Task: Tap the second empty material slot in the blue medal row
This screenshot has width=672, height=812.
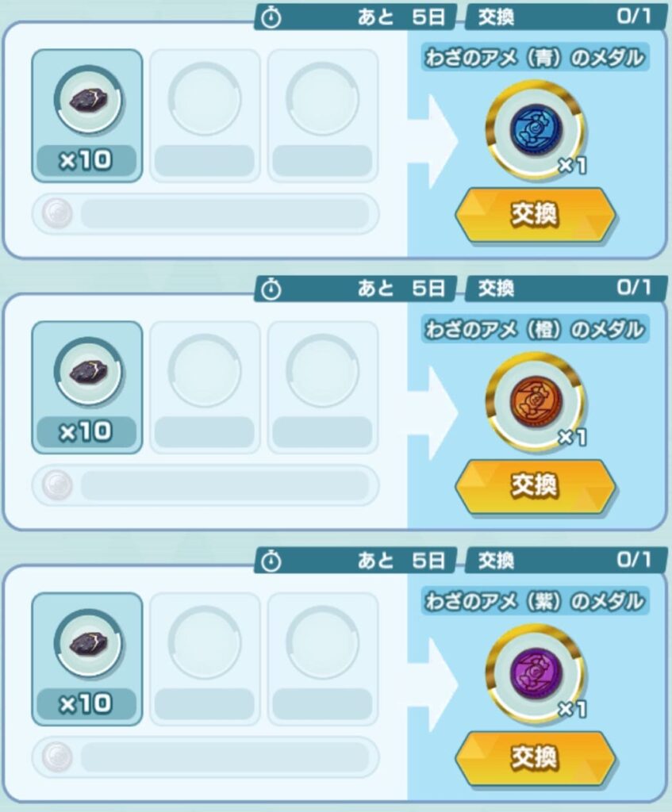Action: tap(205, 116)
